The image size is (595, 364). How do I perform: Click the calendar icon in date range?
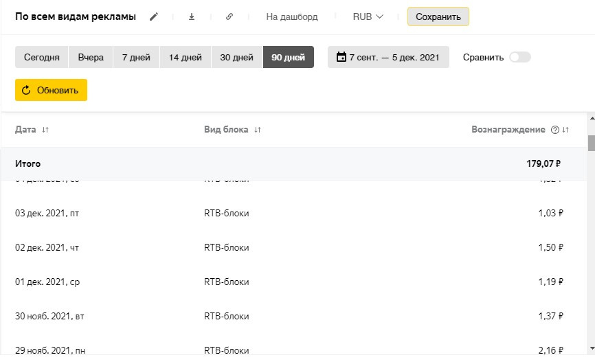(x=341, y=58)
